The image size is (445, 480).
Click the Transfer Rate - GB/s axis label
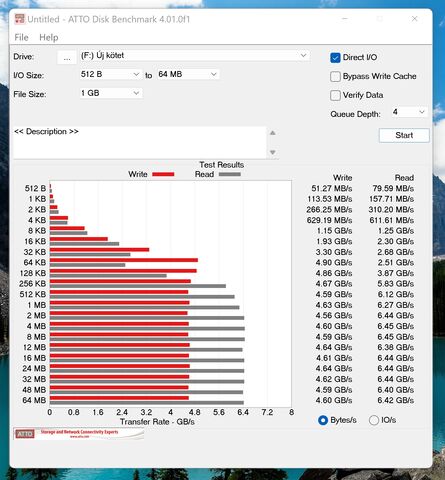157,422
